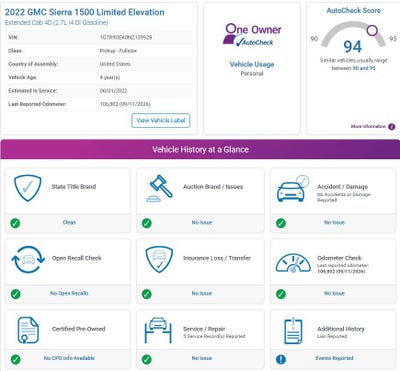
Task: Click the More Information purple info icon
Action: coord(392,127)
